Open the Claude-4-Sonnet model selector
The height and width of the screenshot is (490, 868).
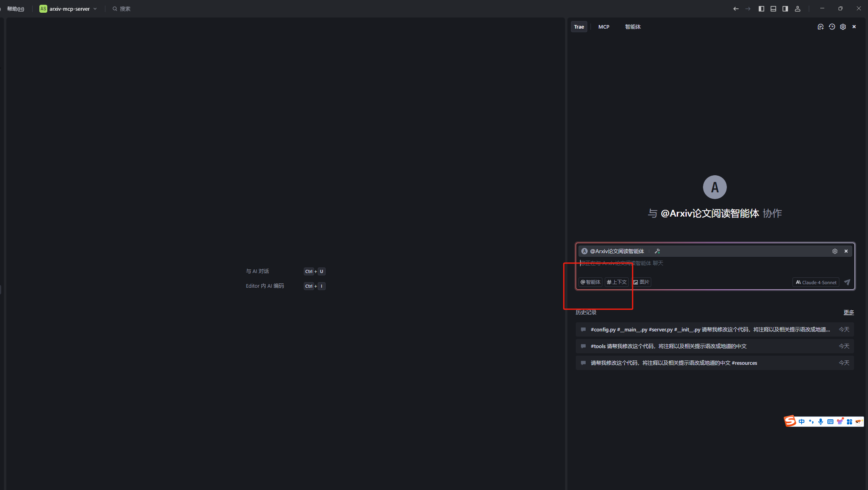pyautogui.click(x=816, y=282)
